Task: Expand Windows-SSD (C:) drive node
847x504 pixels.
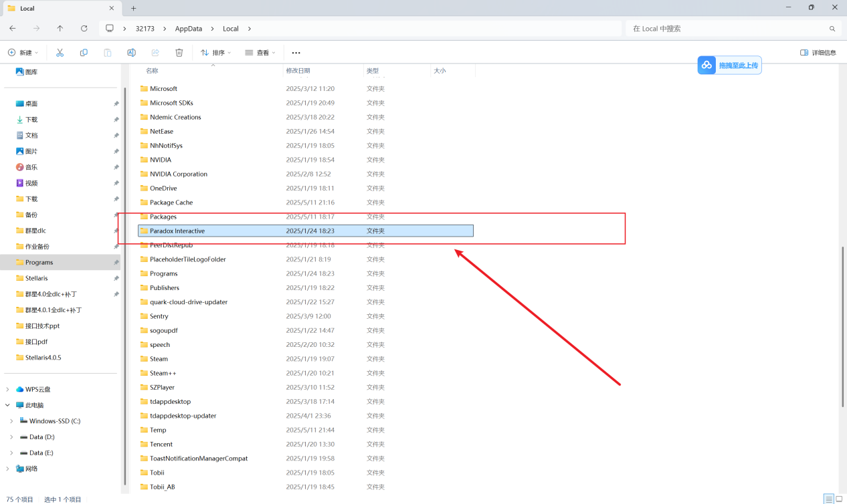Action: 11,421
